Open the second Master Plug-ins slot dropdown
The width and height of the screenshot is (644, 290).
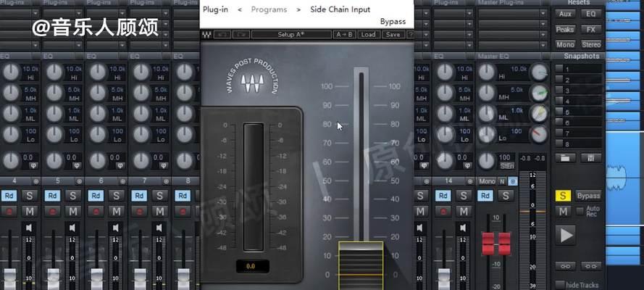click(x=543, y=24)
